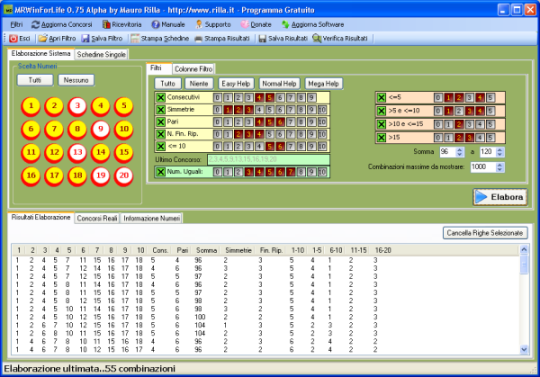Viewport: 540px width, 377px height.
Task: Click the Somma column header
Action: coord(206,250)
